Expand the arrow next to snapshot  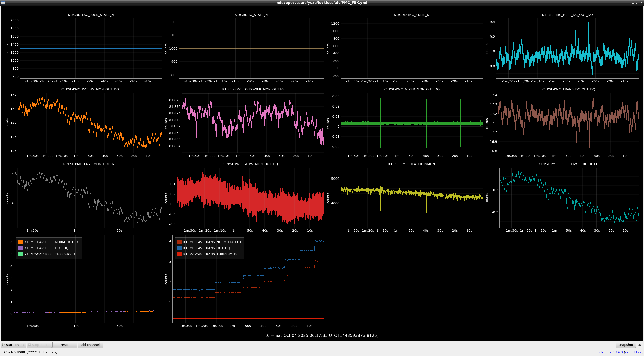[x=640, y=345]
